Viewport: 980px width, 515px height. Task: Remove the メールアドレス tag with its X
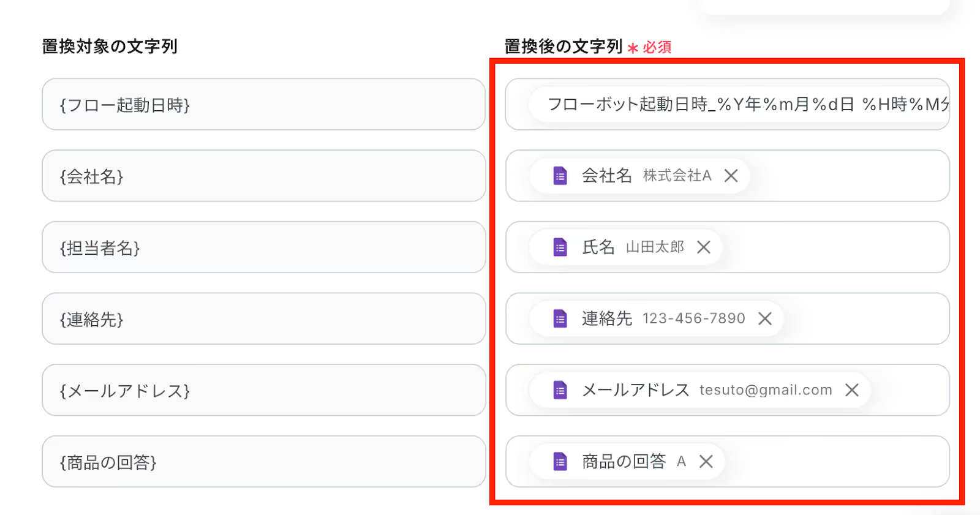coord(852,390)
